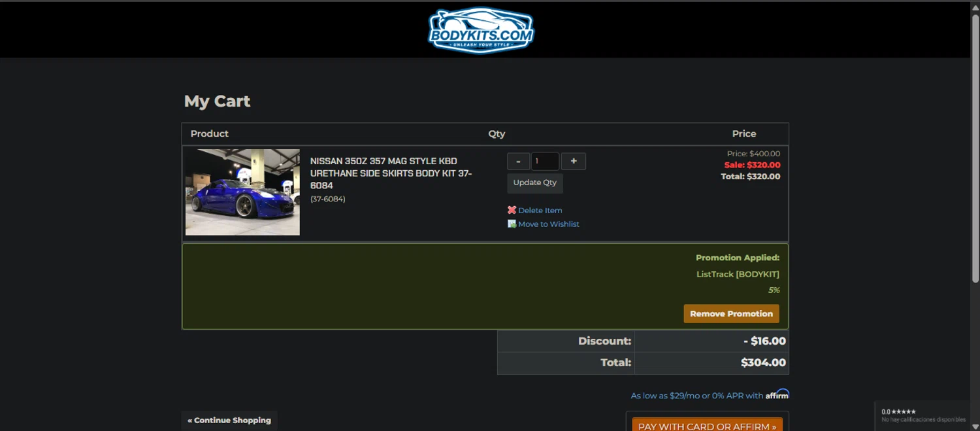
Task: Click the discount amount - $16.00
Action: [x=764, y=341]
